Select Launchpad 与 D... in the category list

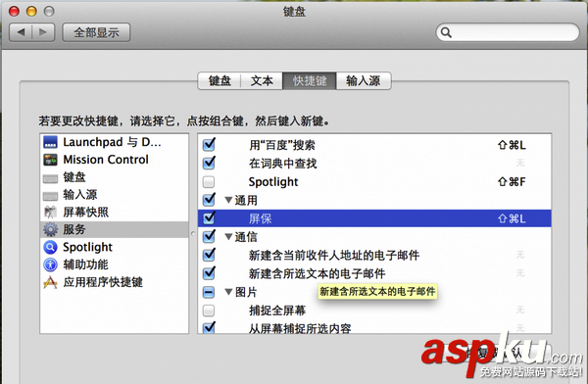[114, 142]
